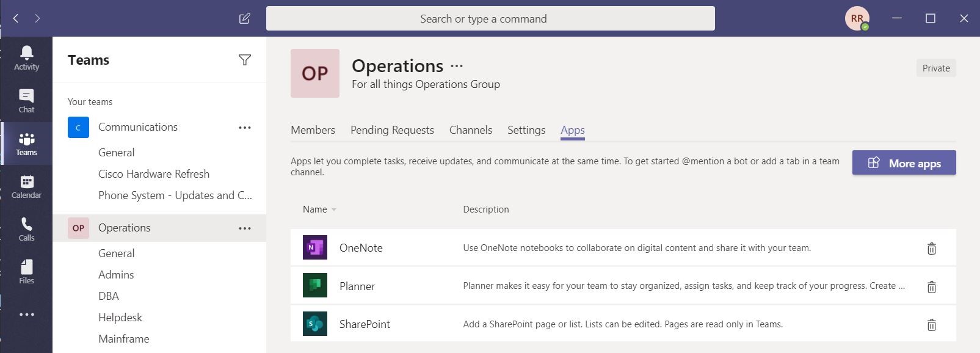Click the filter funnel icon beside Teams
Viewport: 980px width, 353px height.
[245, 60]
